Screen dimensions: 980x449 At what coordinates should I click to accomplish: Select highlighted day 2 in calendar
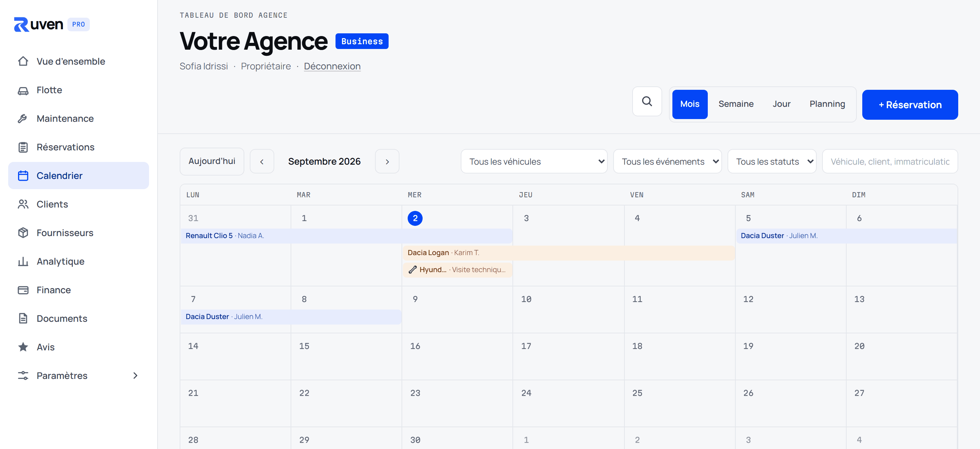point(415,218)
